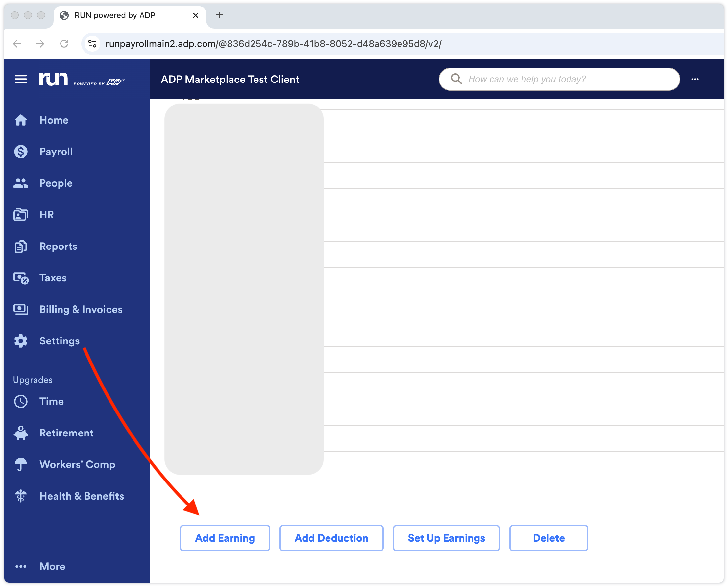Screen dimensions: 728x587
Task: Click Set Up Earnings button
Action: (x=446, y=538)
